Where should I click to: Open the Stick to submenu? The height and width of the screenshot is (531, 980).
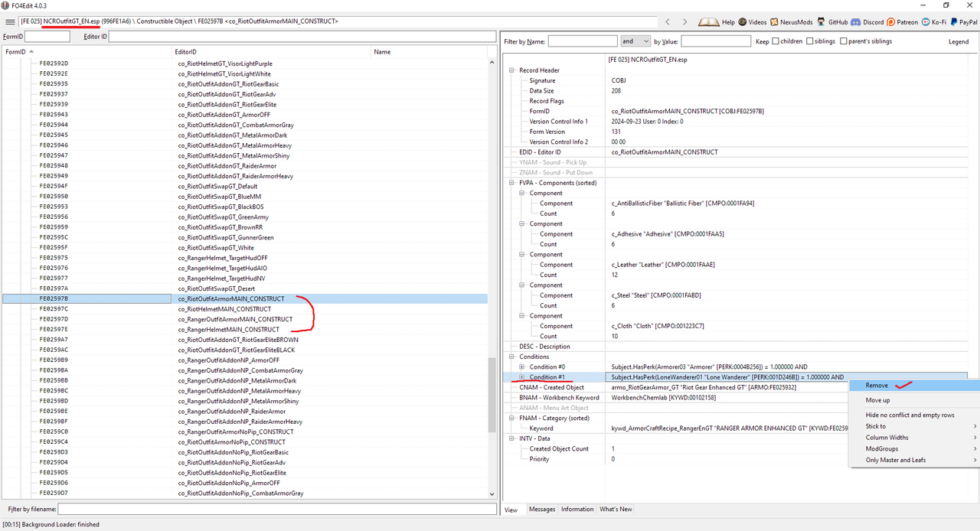point(914,426)
